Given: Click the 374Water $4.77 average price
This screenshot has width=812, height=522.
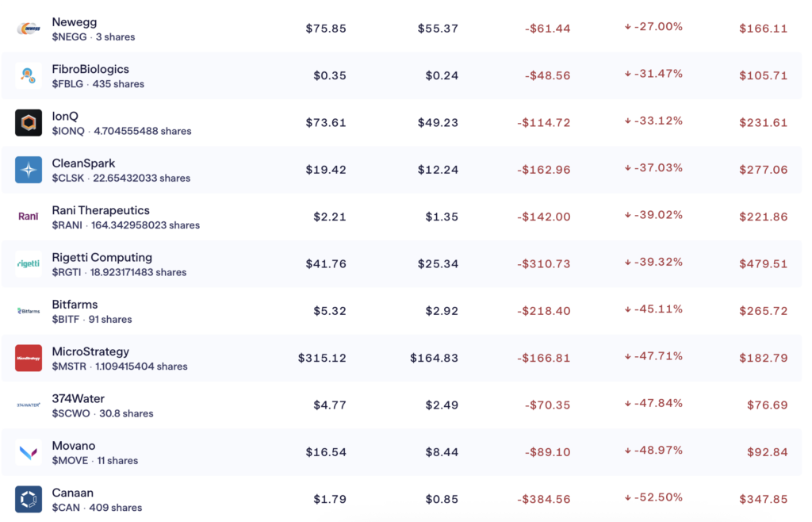Looking at the screenshot, I should [x=327, y=405].
